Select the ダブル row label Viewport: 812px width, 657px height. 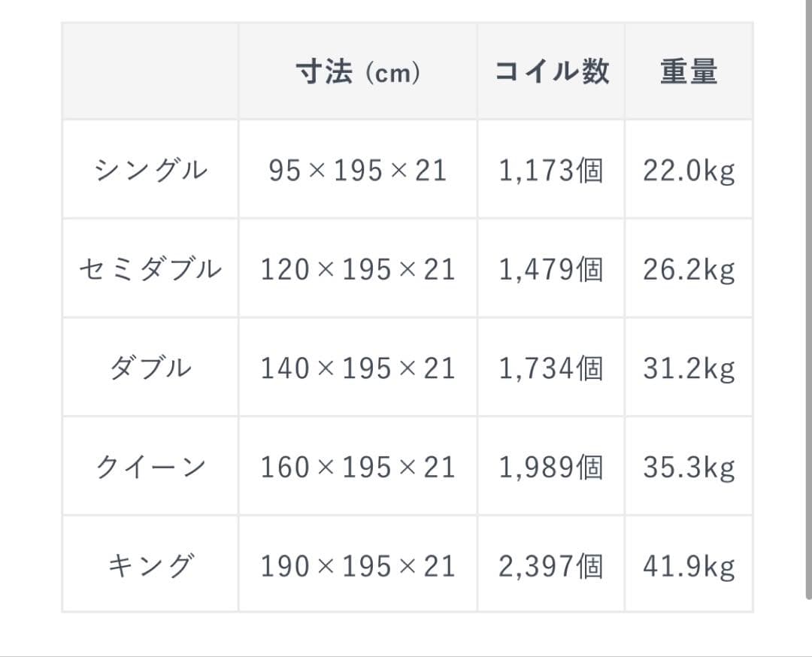click(150, 368)
